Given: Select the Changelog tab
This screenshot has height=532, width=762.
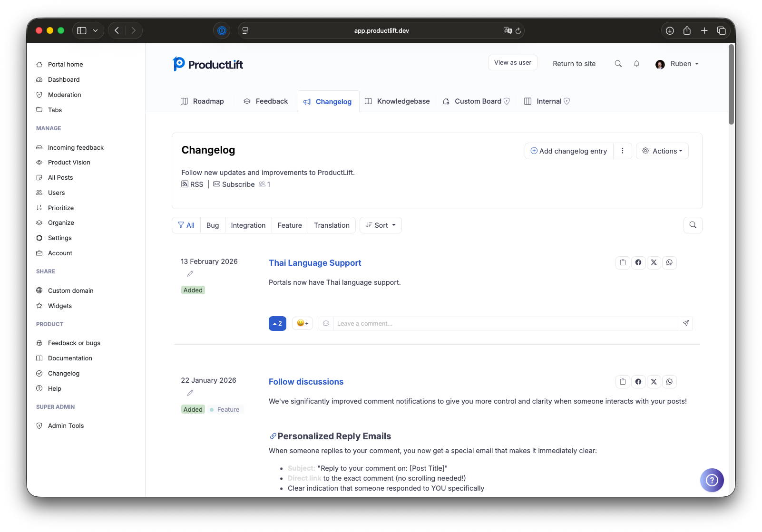Looking at the screenshot, I should click(x=328, y=102).
